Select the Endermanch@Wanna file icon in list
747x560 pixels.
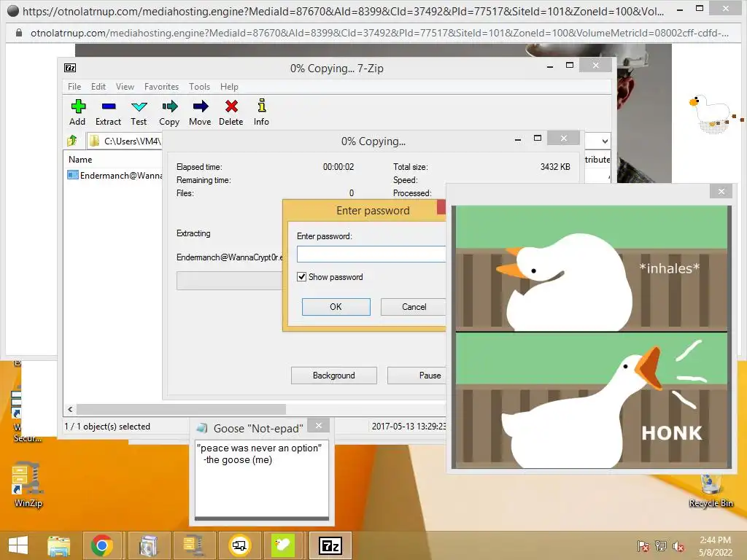pos(73,175)
